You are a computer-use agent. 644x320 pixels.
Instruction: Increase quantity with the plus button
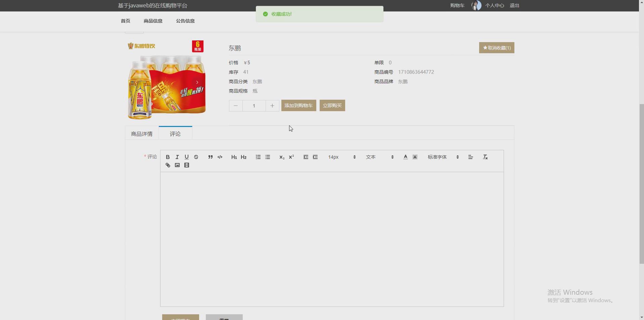(x=272, y=106)
